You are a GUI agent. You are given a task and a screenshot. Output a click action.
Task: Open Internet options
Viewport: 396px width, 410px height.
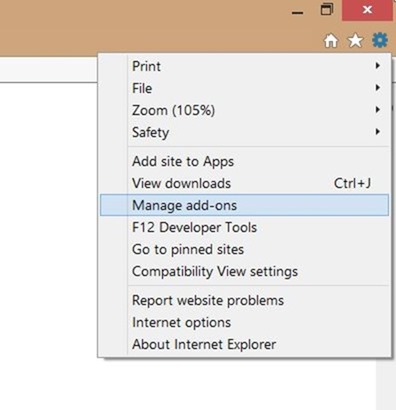tap(244, 322)
